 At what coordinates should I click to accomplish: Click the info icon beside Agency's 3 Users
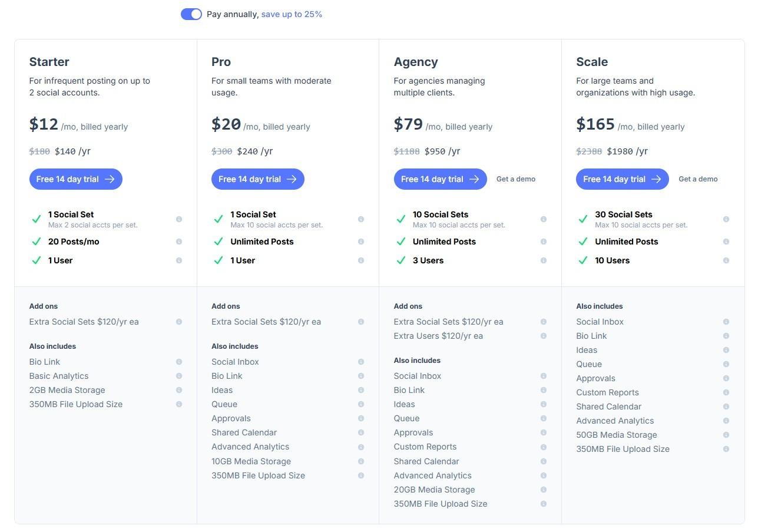pos(544,260)
